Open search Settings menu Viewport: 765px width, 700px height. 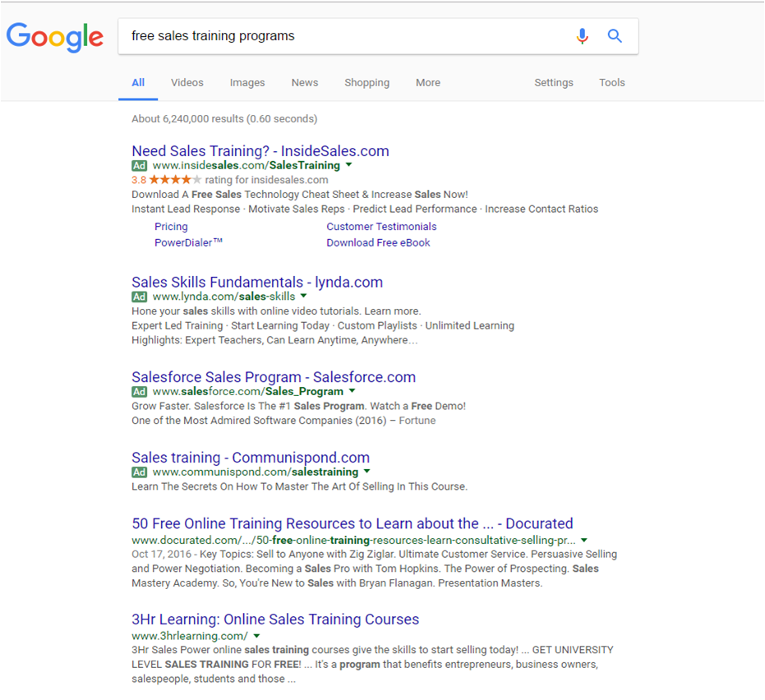553,83
